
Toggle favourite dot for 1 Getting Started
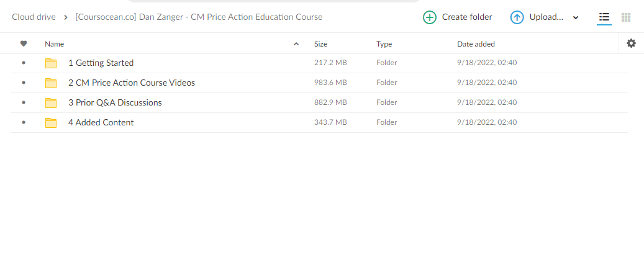(24, 63)
